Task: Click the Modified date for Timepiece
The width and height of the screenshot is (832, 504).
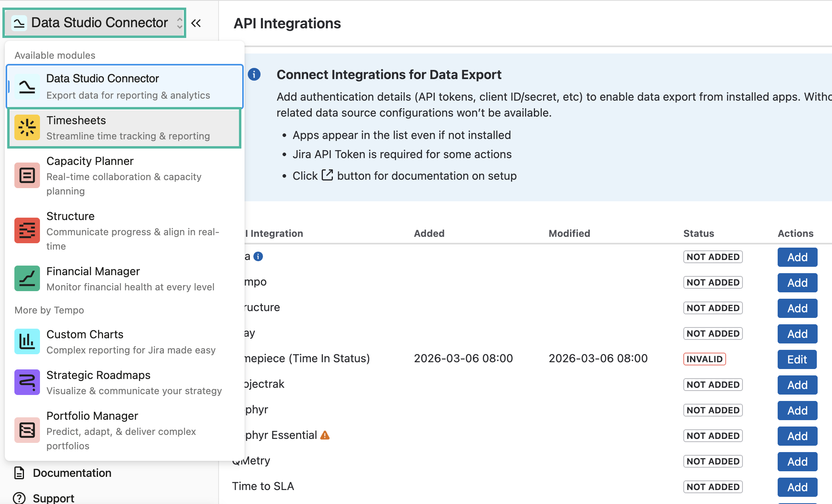Action: tap(598, 358)
